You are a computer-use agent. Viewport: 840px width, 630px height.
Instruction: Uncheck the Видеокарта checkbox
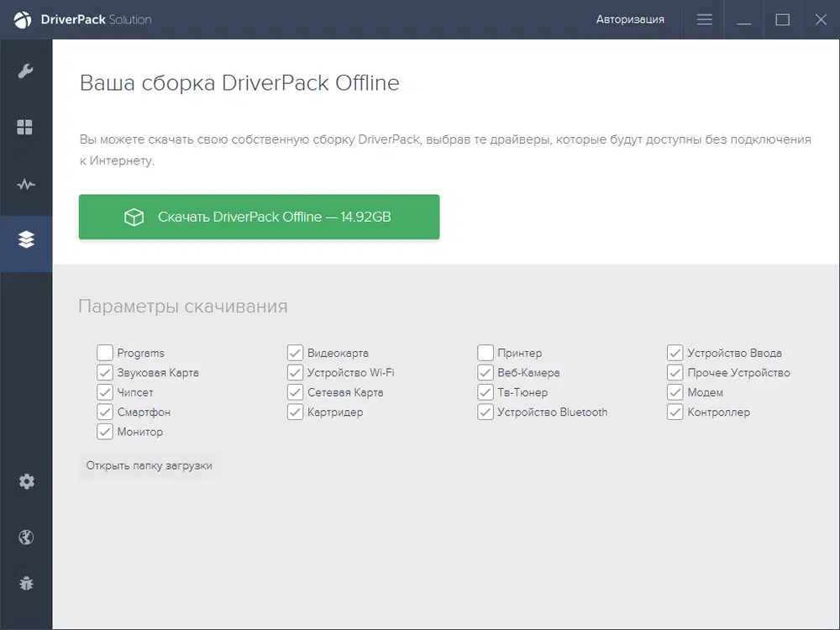(295, 353)
